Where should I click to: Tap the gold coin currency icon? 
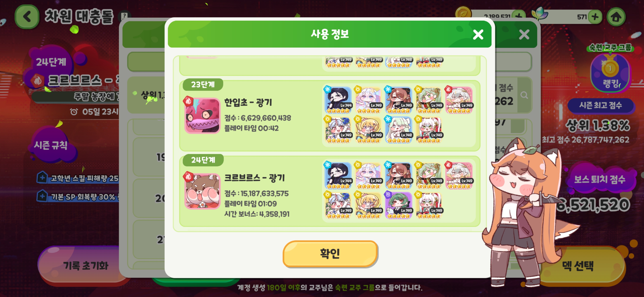pyautogui.click(x=463, y=14)
